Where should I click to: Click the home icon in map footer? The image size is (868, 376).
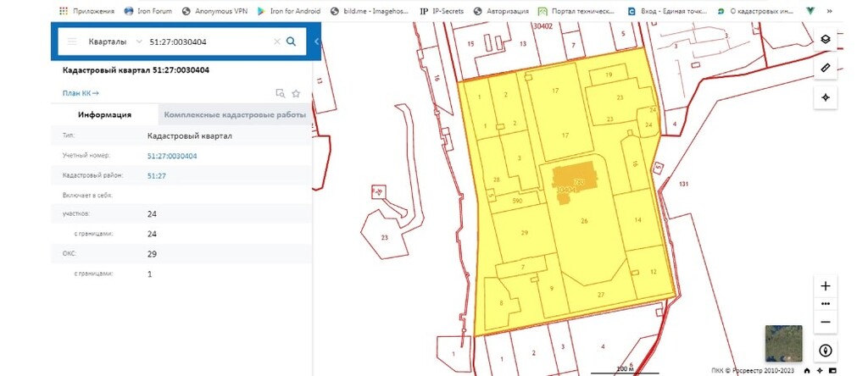tap(807, 370)
